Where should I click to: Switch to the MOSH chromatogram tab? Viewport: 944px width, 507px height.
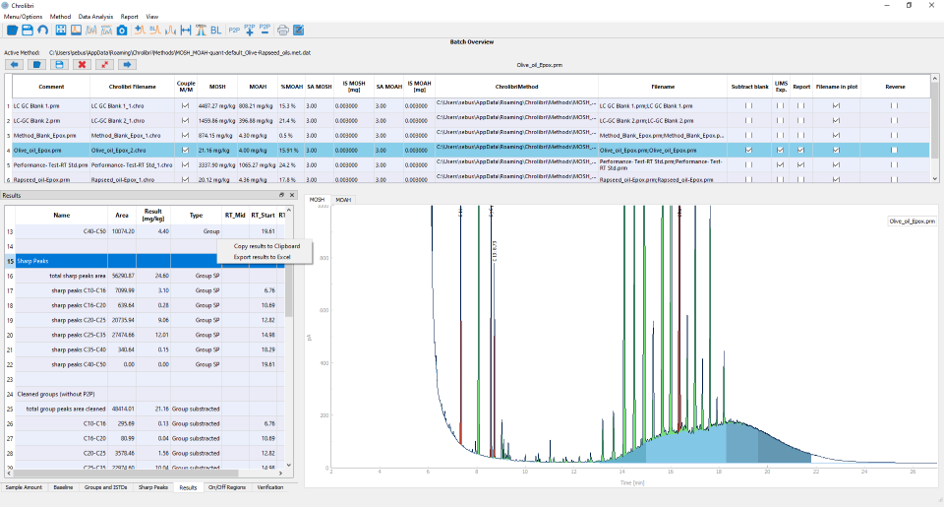click(317, 199)
